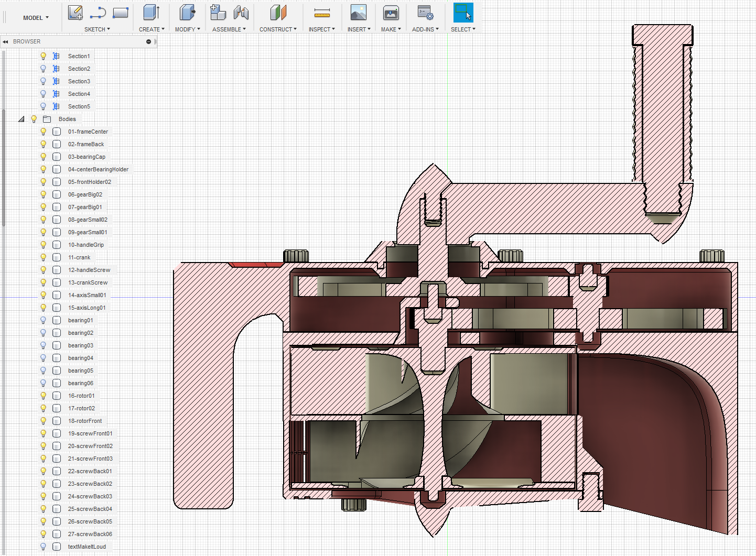This screenshot has height=556, width=756.
Task: Toggle Section3 analysis visibility bulb
Action: click(44, 81)
